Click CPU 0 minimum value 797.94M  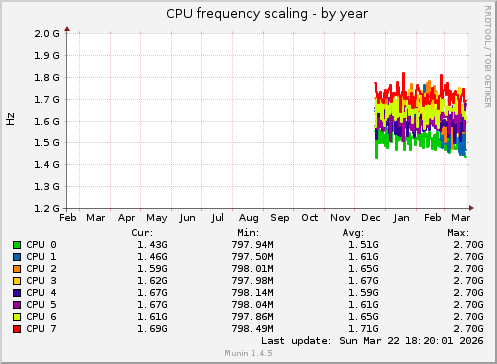tap(252, 245)
